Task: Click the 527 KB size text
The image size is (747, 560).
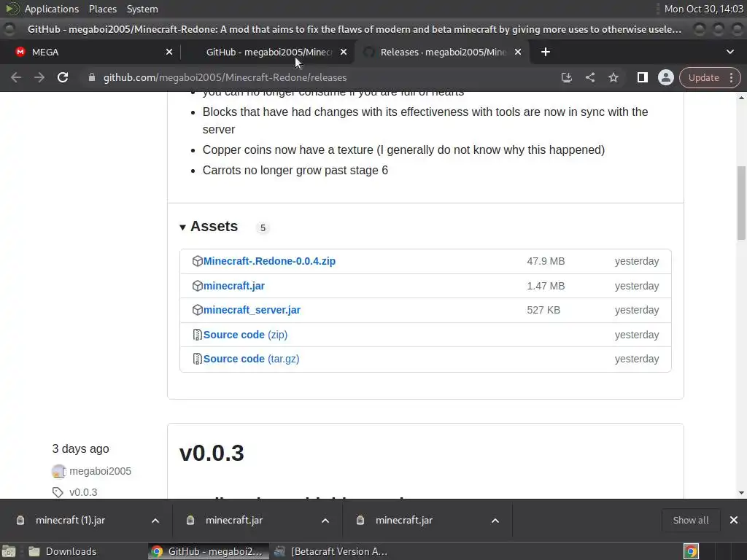Action: pyautogui.click(x=543, y=310)
